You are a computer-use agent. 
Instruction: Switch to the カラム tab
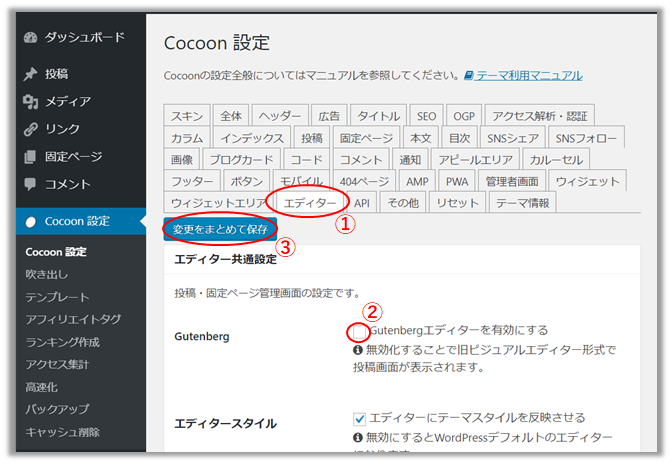tap(187, 137)
